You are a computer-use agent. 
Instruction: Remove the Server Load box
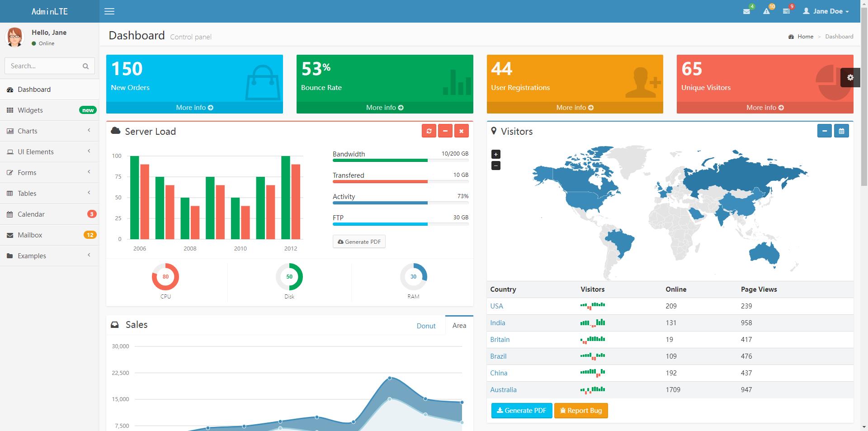coord(461,131)
